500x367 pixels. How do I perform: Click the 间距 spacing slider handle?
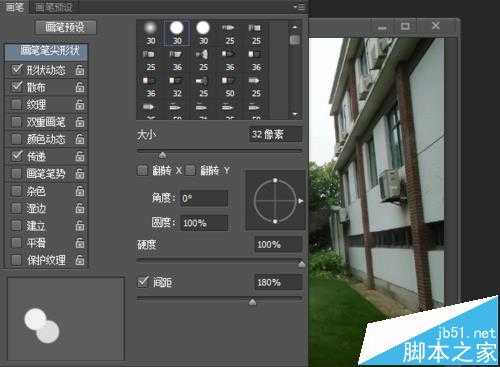pos(253,302)
